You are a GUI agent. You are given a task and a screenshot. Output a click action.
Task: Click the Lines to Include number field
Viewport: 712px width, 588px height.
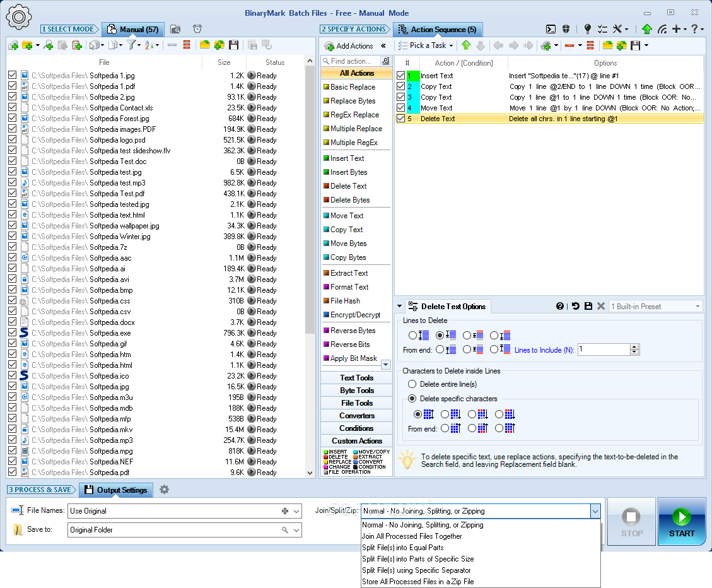click(x=604, y=350)
